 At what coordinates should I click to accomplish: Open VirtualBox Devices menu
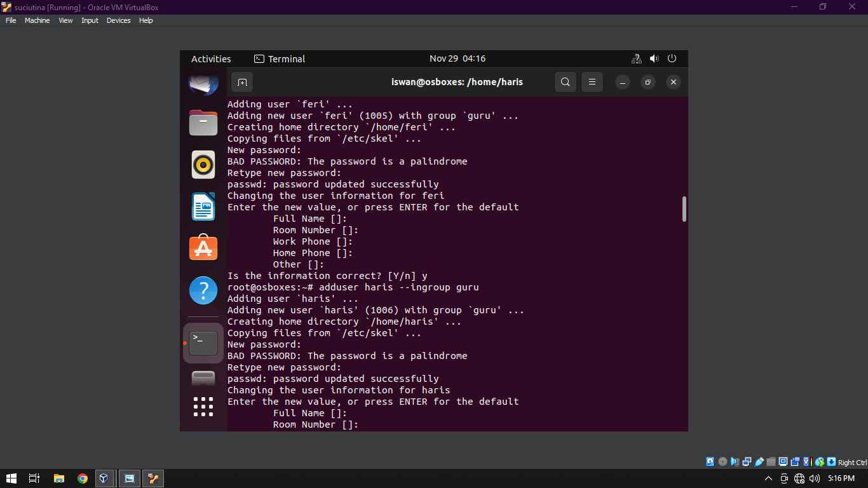118,20
